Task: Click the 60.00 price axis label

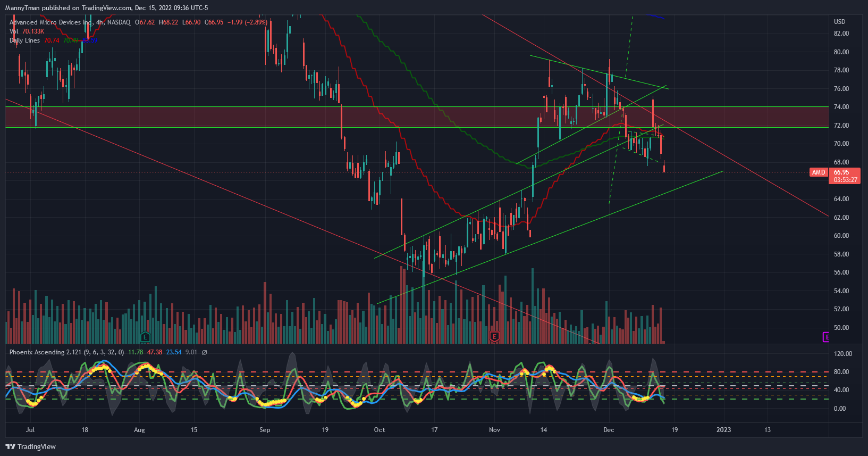Action: (841, 236)
